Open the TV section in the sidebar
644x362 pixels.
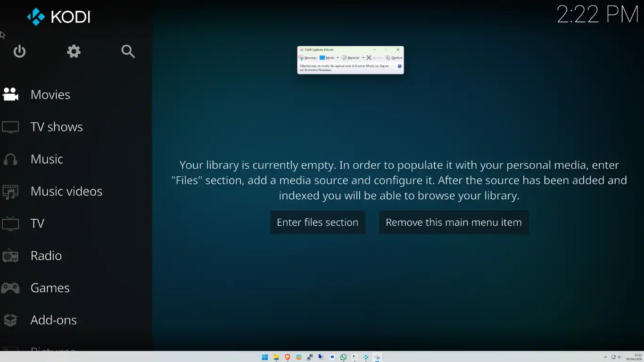tap(37, 223)
